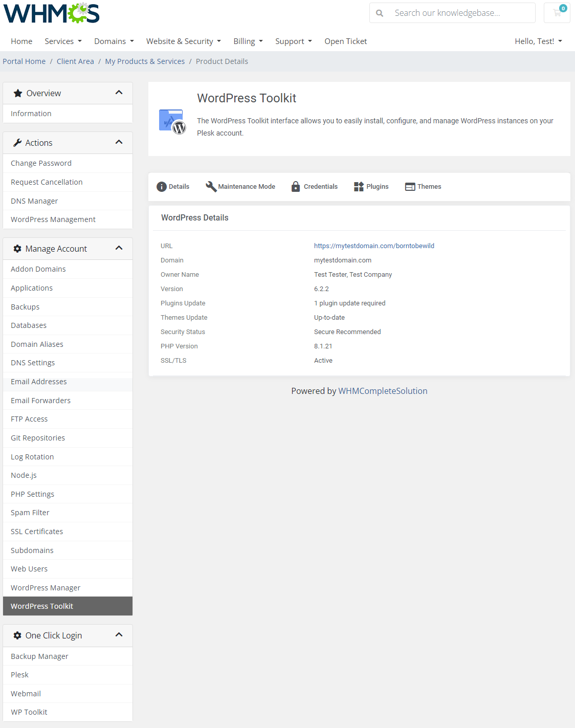The image size is (575, 728).
Task: Open DNS Settings in sidebar
Action: [68, 363]
